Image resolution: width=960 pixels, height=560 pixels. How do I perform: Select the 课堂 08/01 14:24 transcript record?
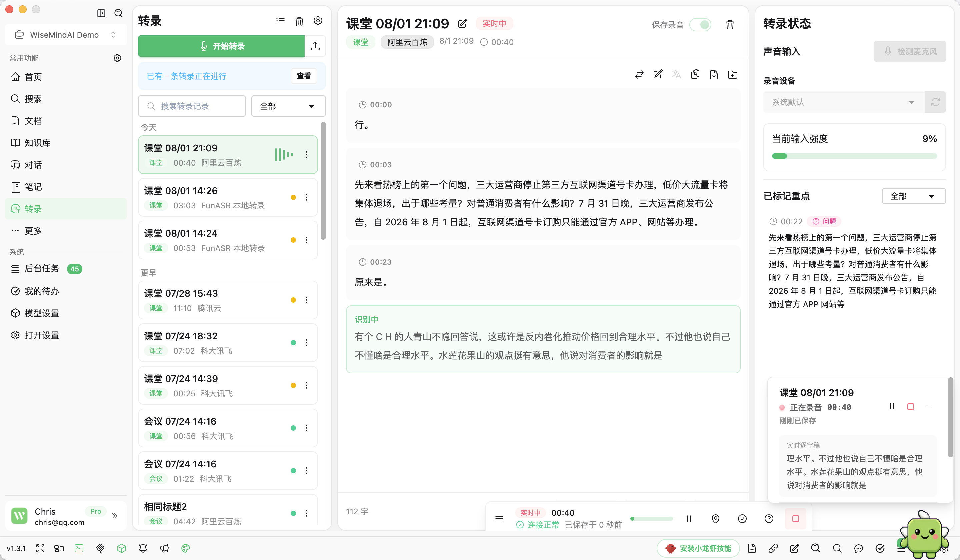pyautogui.click(x=228, y=240)
